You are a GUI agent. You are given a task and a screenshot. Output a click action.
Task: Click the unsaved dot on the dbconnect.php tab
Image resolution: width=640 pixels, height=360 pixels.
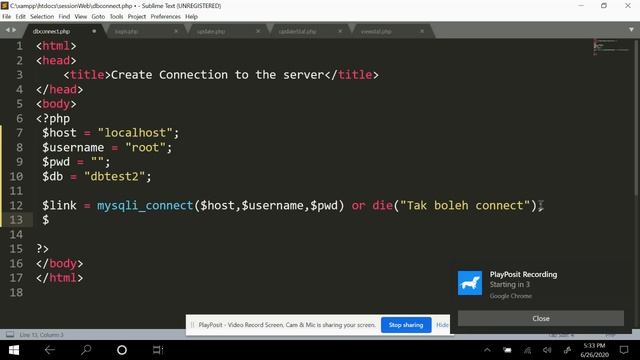94,31
